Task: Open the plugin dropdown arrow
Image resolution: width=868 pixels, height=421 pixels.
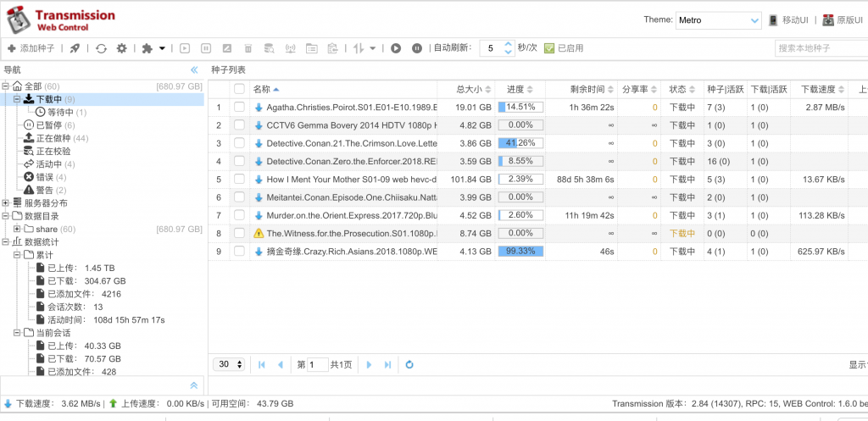Action: pyautogui.click(x=162, y=48)
